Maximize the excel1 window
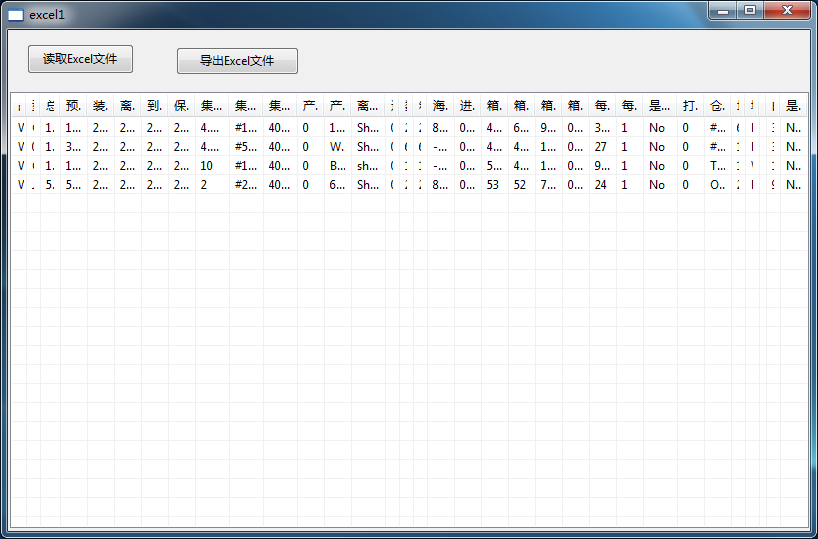Screen dimensions: 818x539 [750, 10]
